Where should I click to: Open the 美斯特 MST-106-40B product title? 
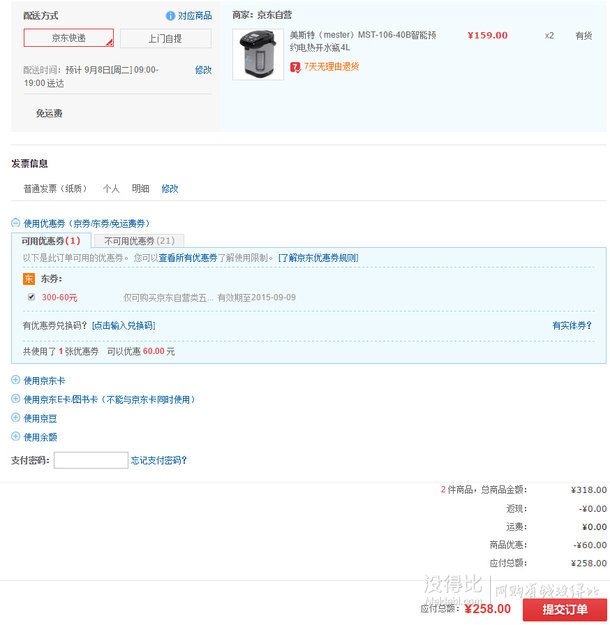point(363,41)
